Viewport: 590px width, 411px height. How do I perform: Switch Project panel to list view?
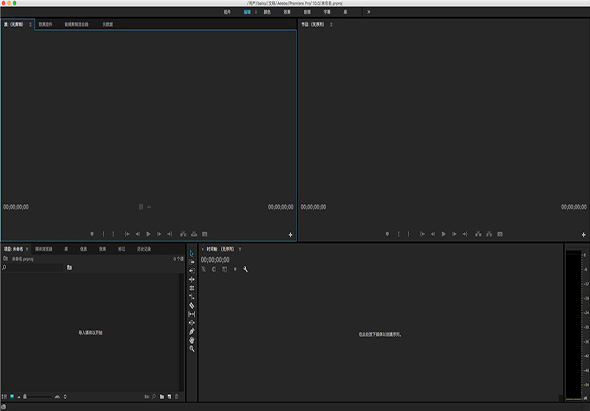click(x=4, y=397)
